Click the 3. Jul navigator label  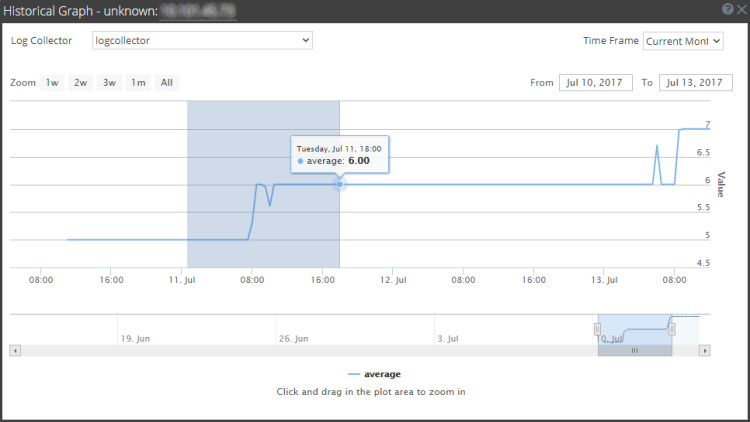[448, 339]
